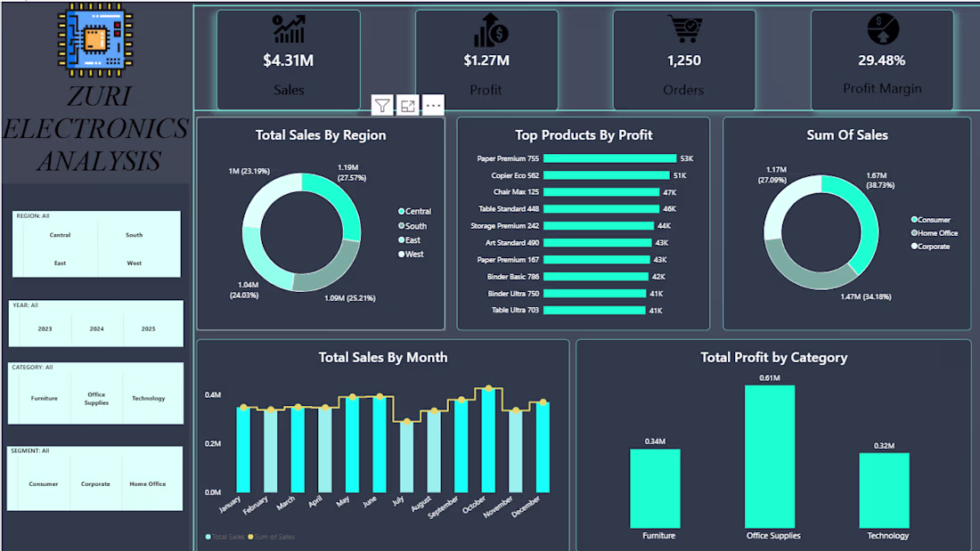The width and height of the screenshot is (980, 551).
Task: Select Central in the Region slicer
Action: tap(60, 235)
